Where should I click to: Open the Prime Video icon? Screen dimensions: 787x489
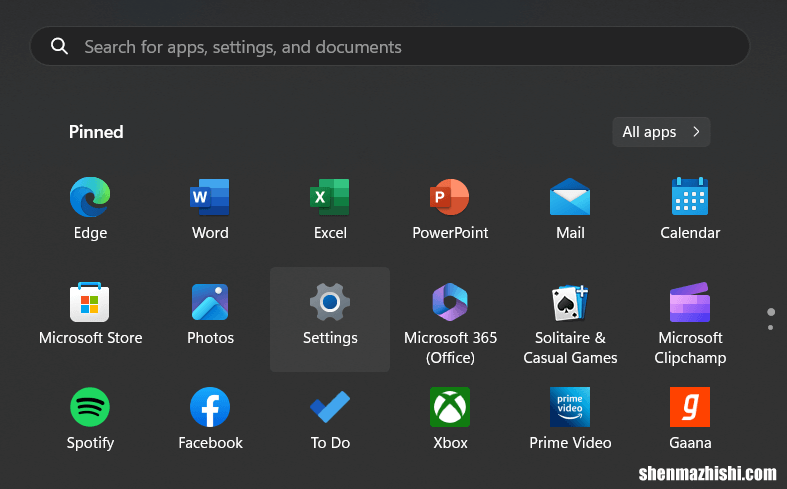coord(570,407)
